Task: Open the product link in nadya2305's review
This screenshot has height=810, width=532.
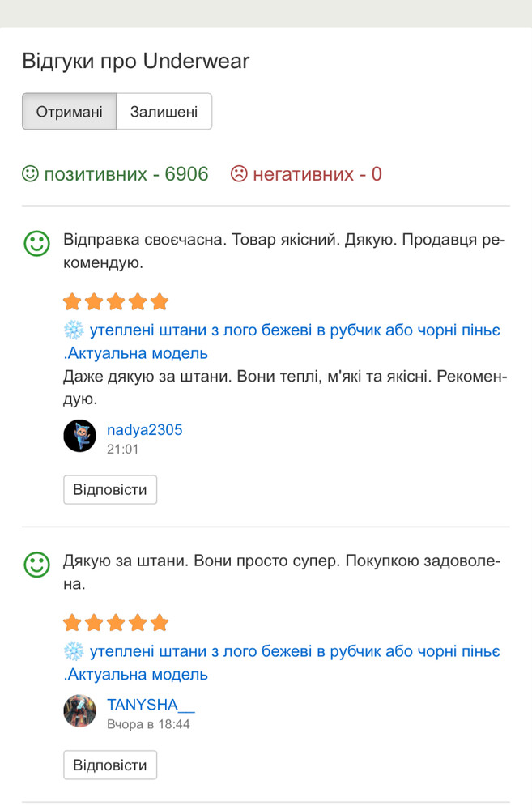Action: (295, 331)
